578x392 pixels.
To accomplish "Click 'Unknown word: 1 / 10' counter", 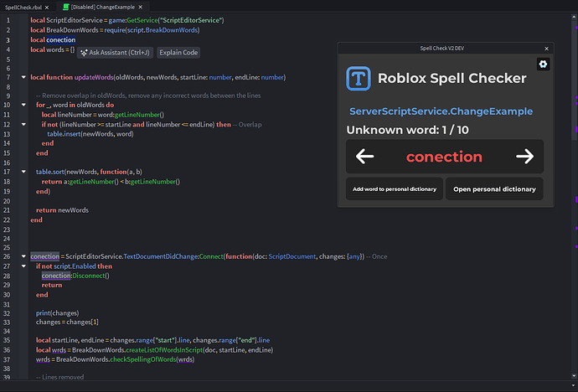I will pos(407,130).
